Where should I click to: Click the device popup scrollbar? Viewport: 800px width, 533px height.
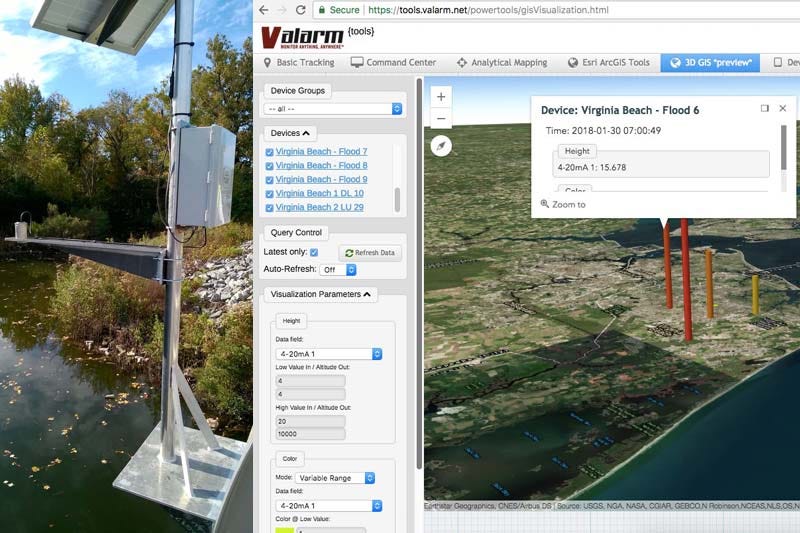784,147
